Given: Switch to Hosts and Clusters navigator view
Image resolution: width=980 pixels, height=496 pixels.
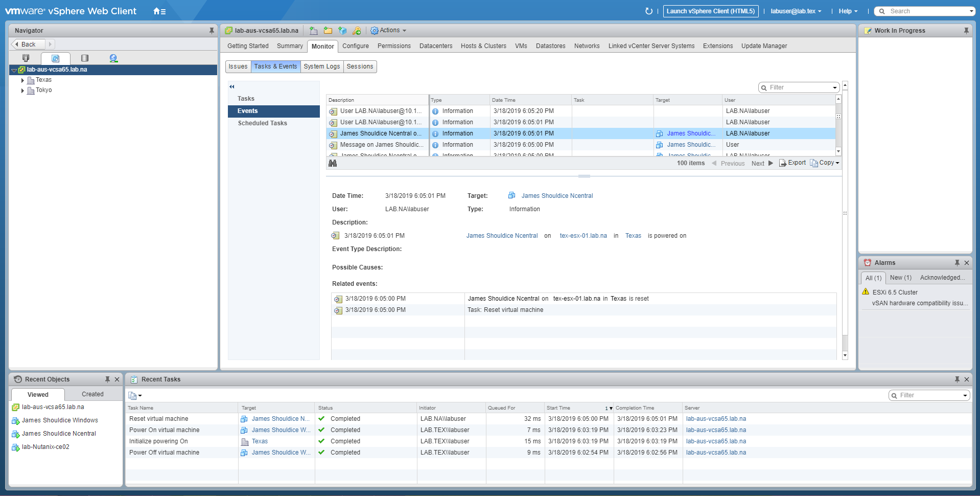Looking at the screenshot, I should (x=26, y=58).
